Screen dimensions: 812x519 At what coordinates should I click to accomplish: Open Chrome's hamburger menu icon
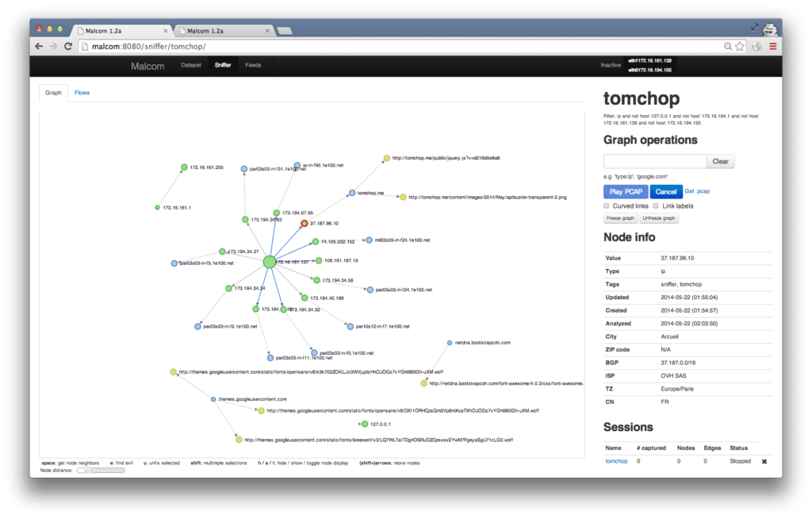pyautogui.click(x=773, y=46)
